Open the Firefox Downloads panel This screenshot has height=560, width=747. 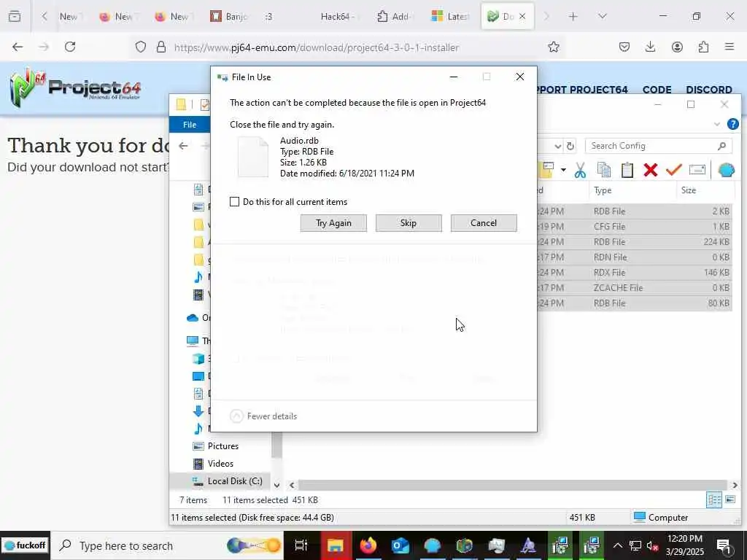[650, 47]
